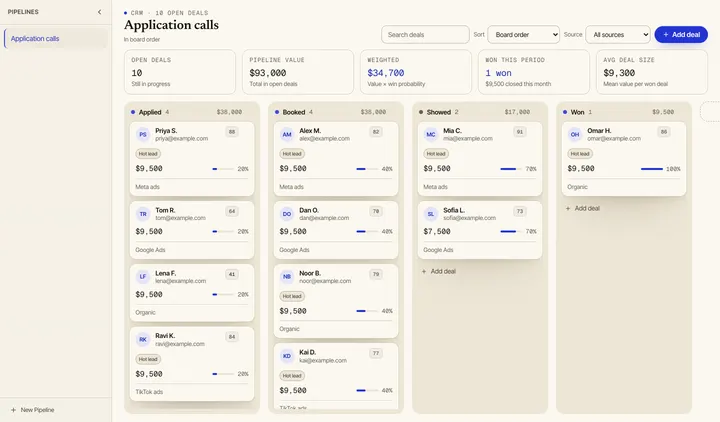Click sofia@example.com email text
The height and width of the screenshot is (422, 720).
469,218
